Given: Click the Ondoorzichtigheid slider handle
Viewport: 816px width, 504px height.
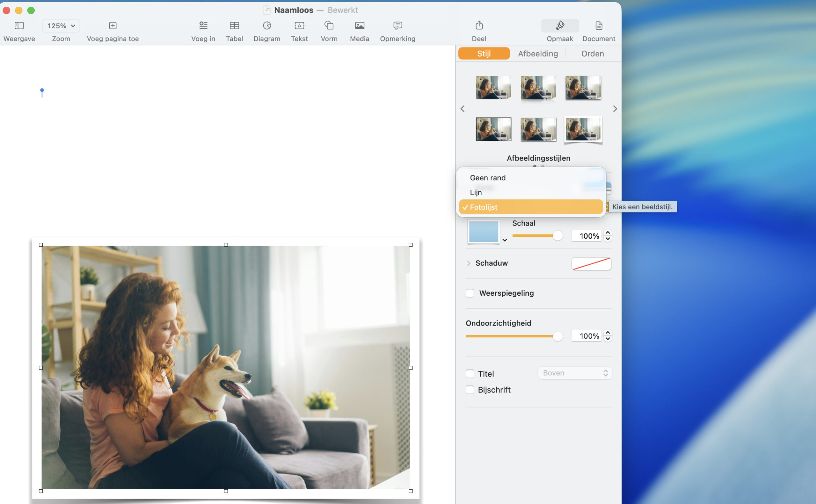Looking at the screenshot, I should pos(557,336).
